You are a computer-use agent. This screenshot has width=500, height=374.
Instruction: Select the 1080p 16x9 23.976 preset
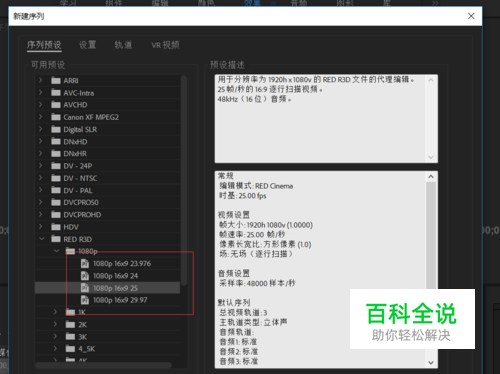coord(122,264)
